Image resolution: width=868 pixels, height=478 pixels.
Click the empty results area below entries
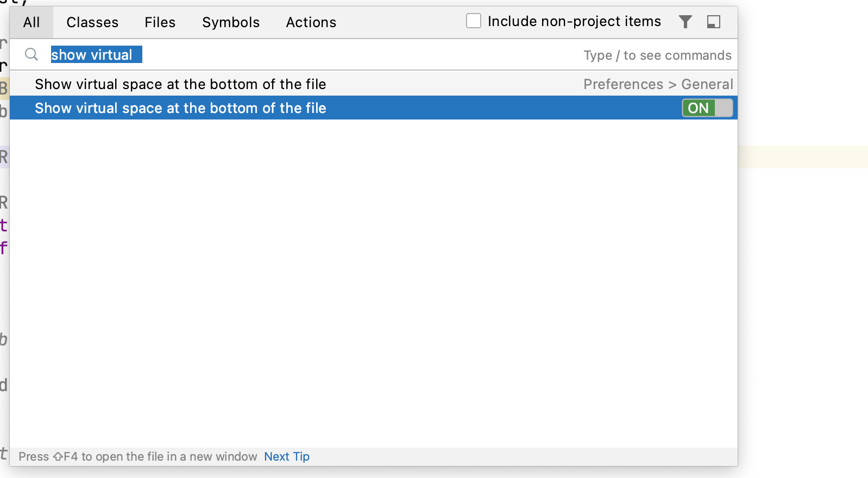click(x=374, y=272)
